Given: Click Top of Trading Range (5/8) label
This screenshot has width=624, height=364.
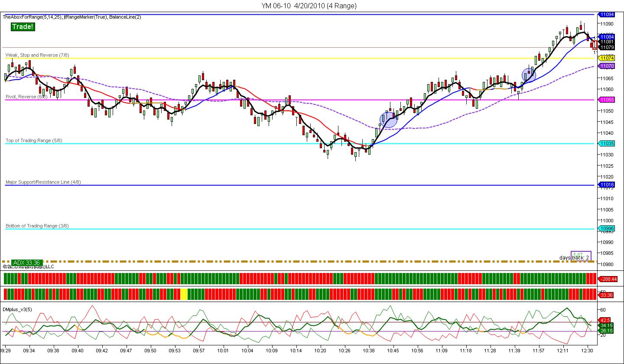Looking at the screenshot, I should click(34, 140).
